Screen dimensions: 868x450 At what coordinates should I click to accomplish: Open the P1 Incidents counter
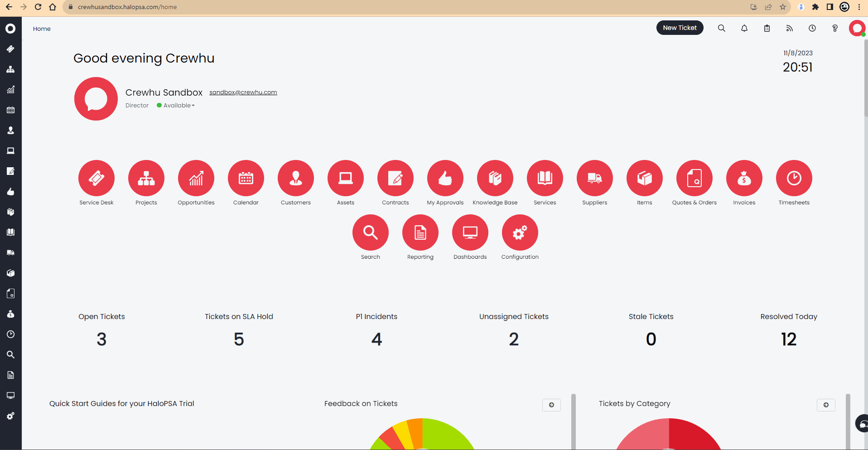(x=376, y=331)
